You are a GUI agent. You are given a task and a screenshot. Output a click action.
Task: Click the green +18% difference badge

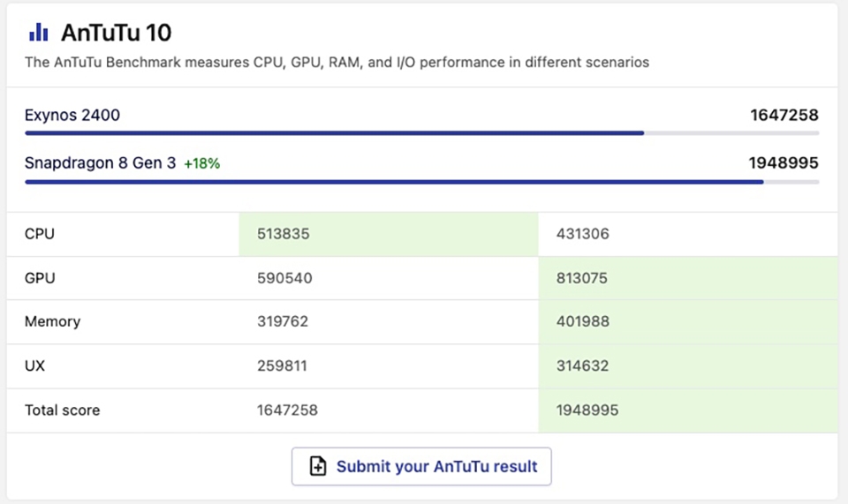click(202, 163)
